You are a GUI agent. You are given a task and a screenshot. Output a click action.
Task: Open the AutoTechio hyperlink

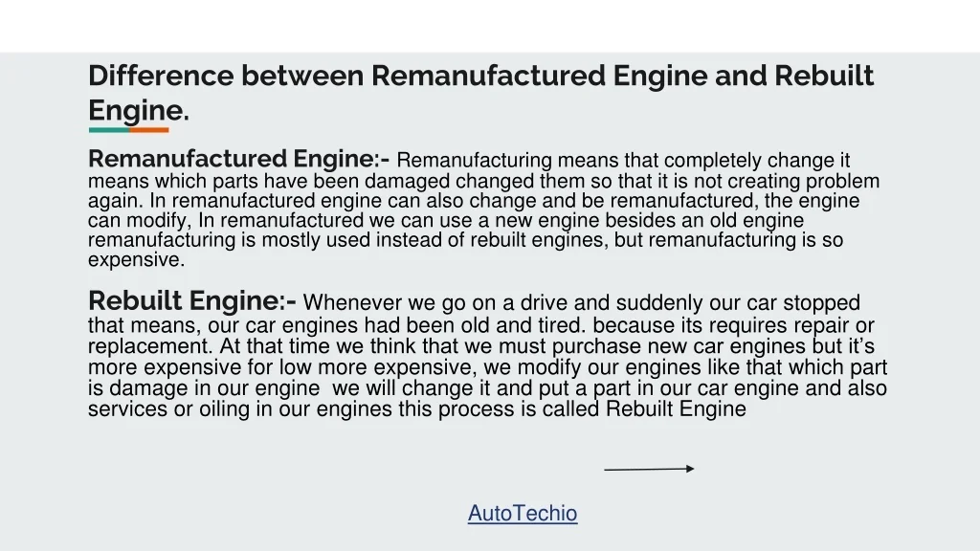[522, 514]
